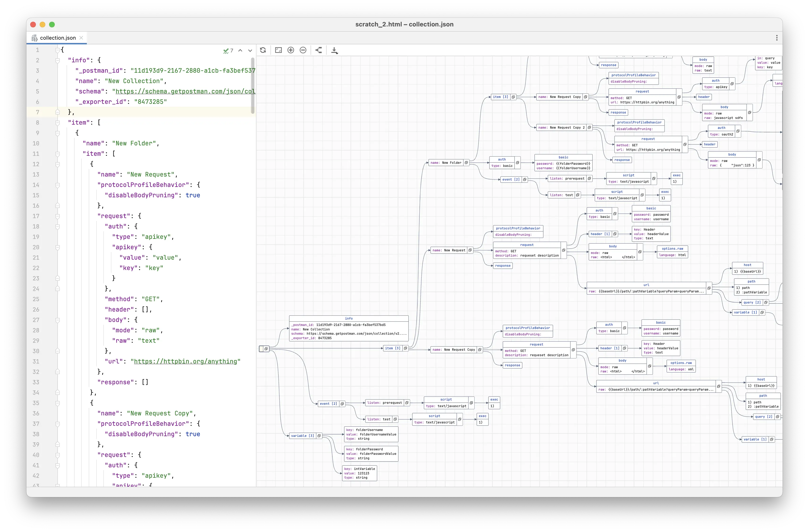
Task: Click the apply layout tree icon
Action: tap(319, 50)
